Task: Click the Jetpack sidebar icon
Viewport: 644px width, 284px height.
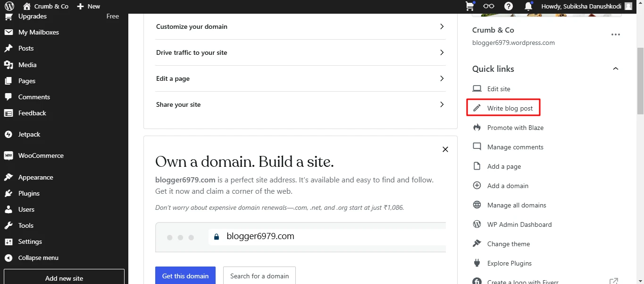Action: (x=8, y=135)
